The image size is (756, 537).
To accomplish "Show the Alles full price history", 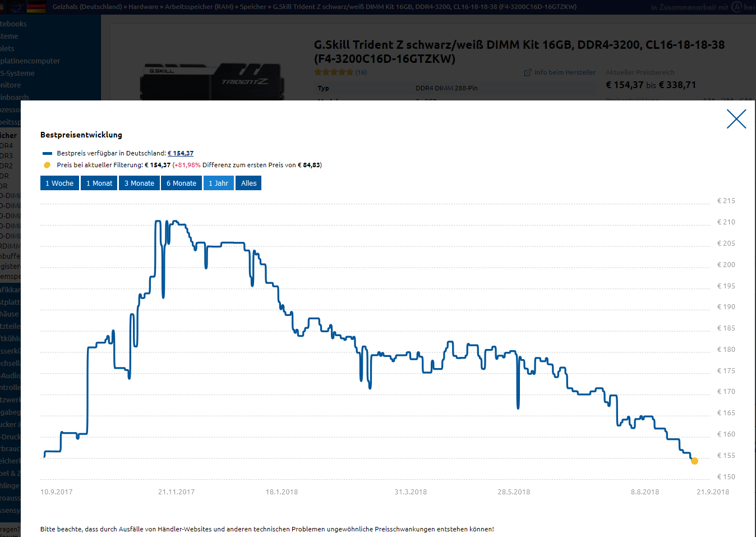I will coord(248,183).
